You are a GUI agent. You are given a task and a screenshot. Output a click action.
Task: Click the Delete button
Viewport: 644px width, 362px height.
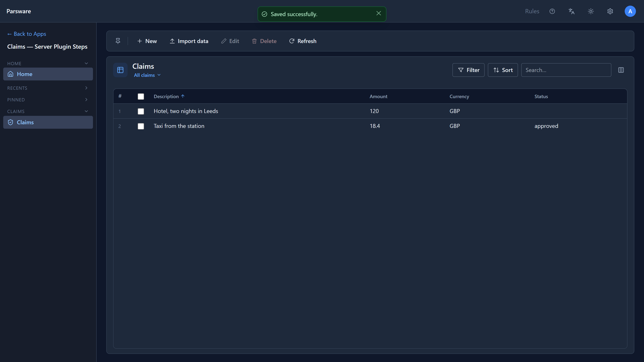click(x=264, y=41)
